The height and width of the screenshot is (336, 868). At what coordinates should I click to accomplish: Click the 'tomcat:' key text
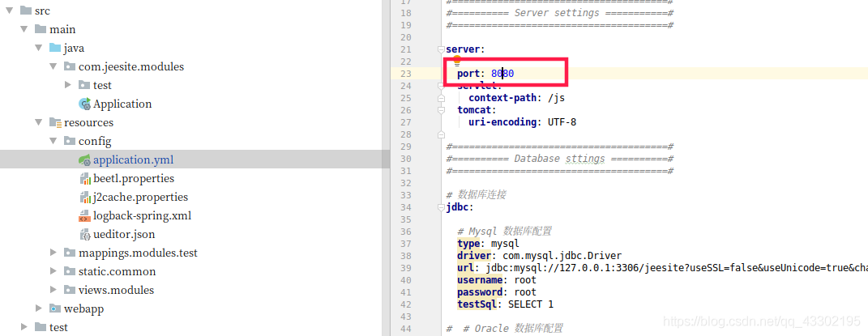click(477, 110)
